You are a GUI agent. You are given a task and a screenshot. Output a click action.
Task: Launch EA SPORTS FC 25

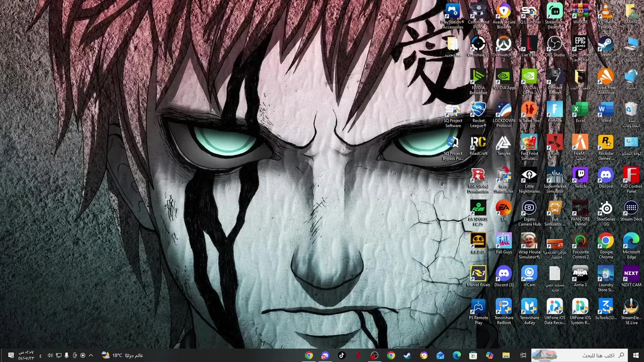coord(478,213)
